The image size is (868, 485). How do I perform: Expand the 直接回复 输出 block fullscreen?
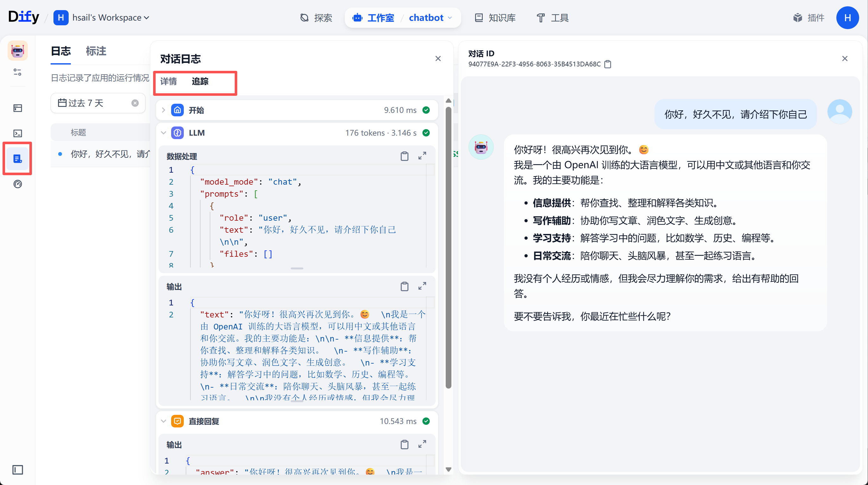[422, 444]
